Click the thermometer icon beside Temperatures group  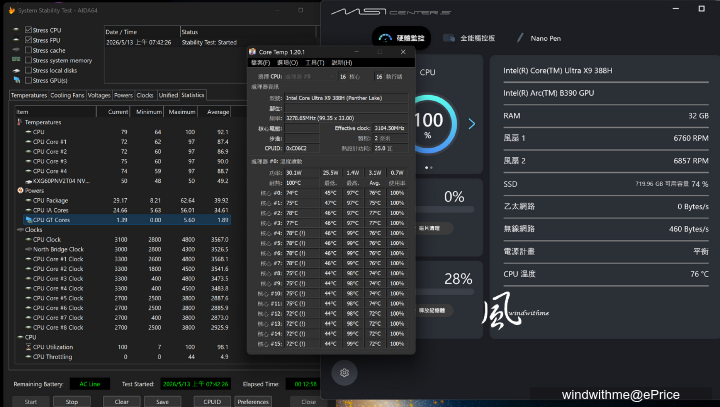[x=19, y=122]
